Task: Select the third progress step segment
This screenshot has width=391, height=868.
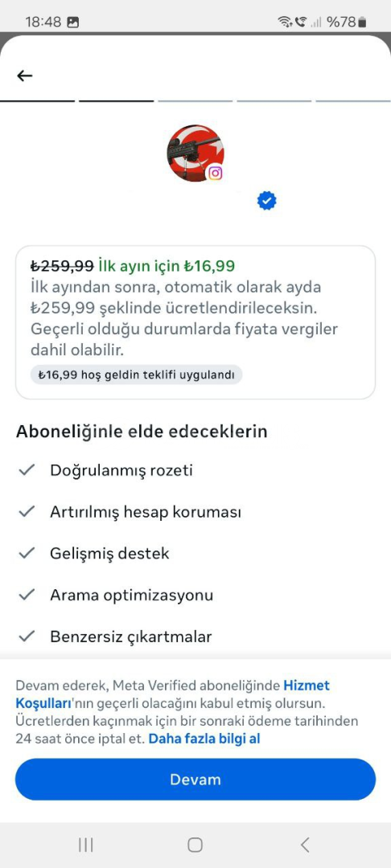Action: pos(195,101)
